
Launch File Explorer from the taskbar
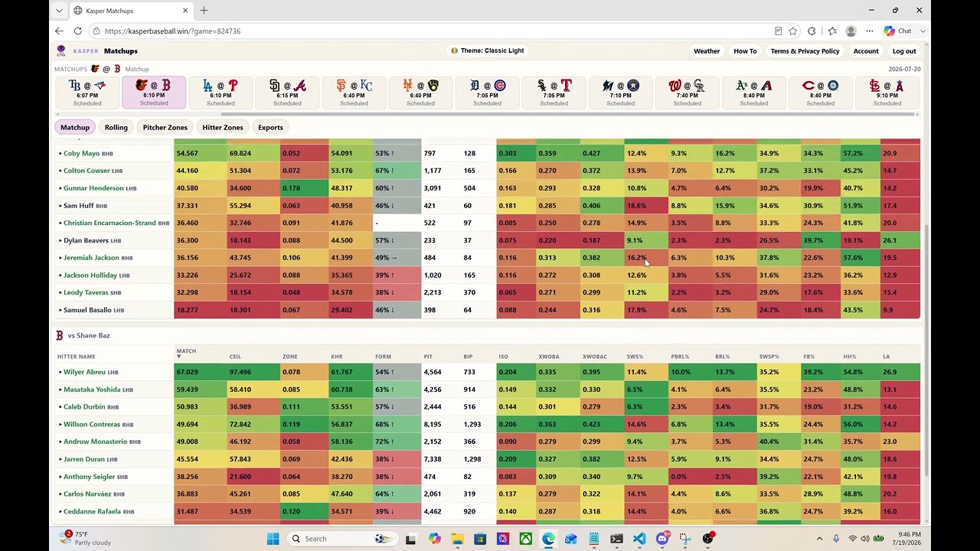click(457, 539)
